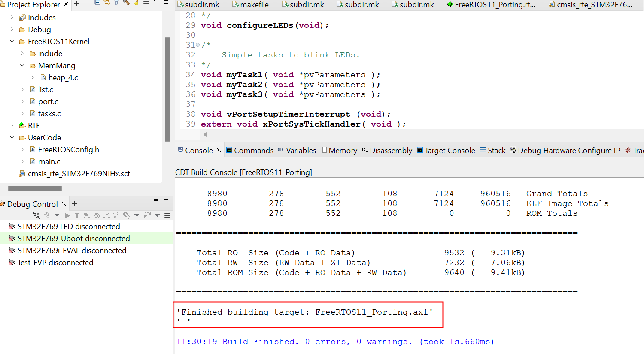Click the Collapse All icon in Project Explorer

97,2
